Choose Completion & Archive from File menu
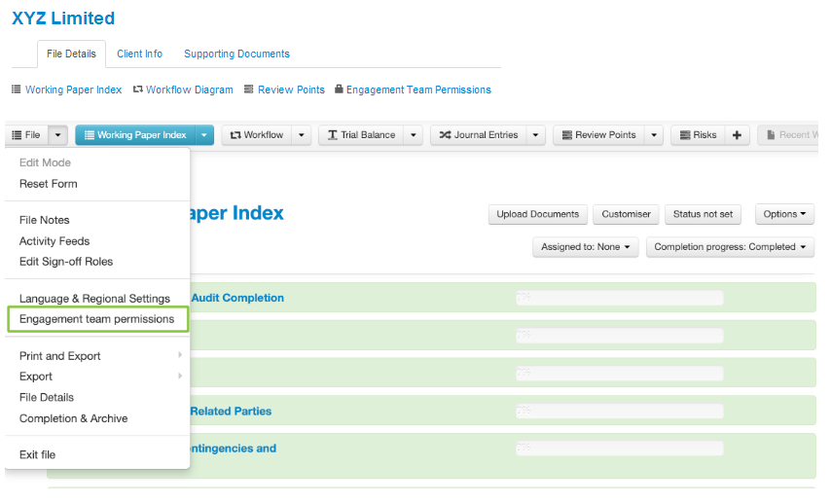The height and width of the screenshot is (504, 831). point(73,418)
